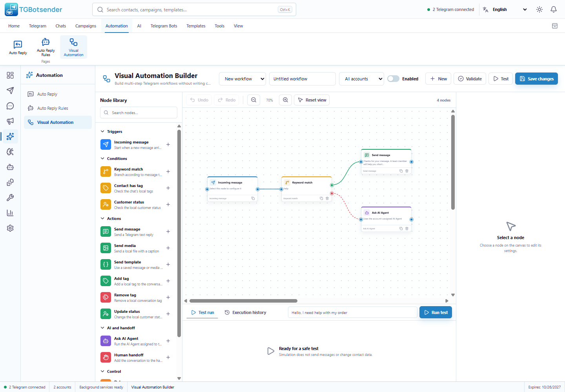The image size is (565, 392).
Task: Click the language translate icon
Action: click(486, 9)
